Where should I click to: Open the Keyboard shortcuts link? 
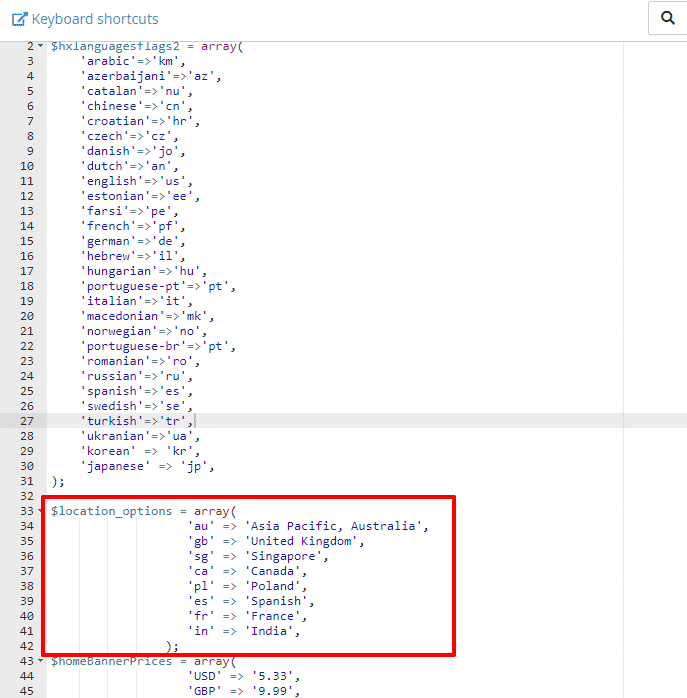coord(94,19)
